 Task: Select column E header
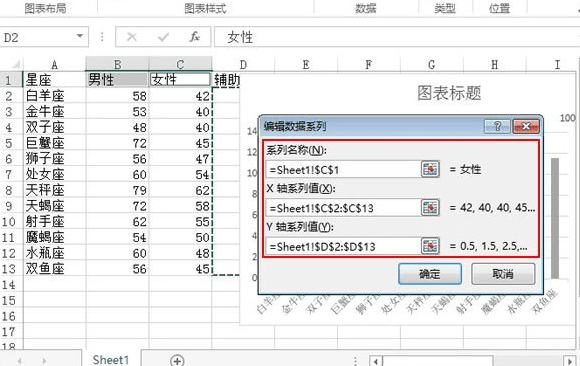pos(306,64)
